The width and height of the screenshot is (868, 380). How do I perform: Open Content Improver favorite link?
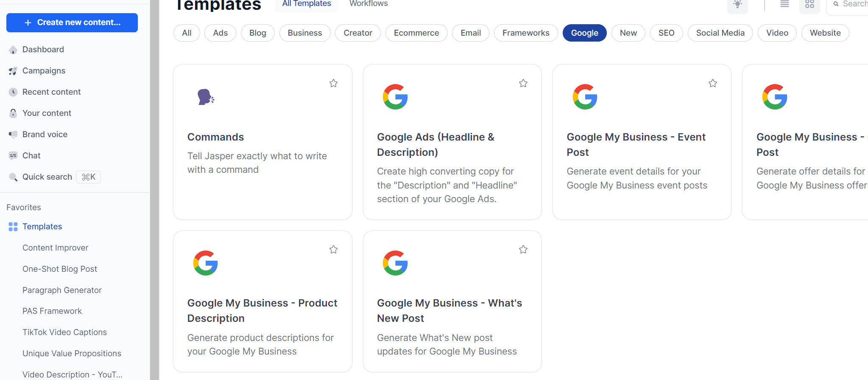click(x=55, y=248)
